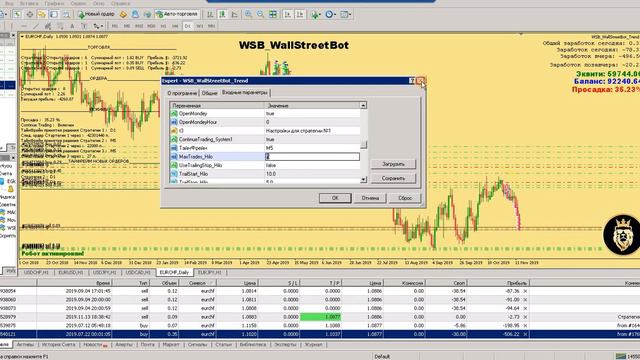The height and width of the screenshot is (360, 640).
Task: Select the text label A tool
Action: (x=72, y=26)
